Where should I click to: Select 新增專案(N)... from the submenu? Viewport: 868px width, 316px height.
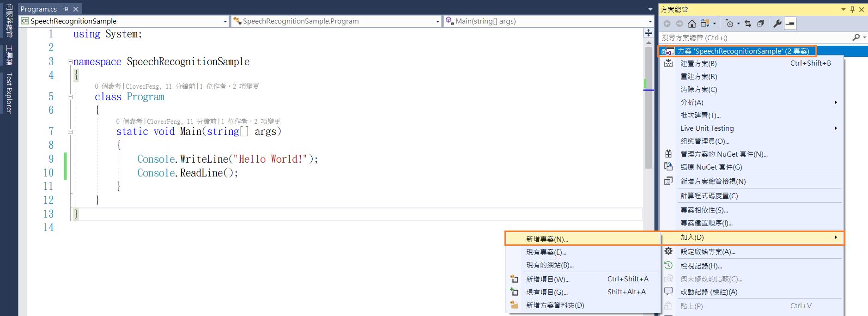[x=583, y=239]
